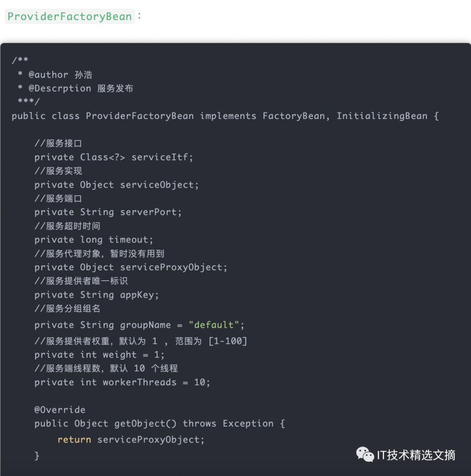Click the IT技术精选文摘 watermark text
471x476 pixels.
(416, 455)
